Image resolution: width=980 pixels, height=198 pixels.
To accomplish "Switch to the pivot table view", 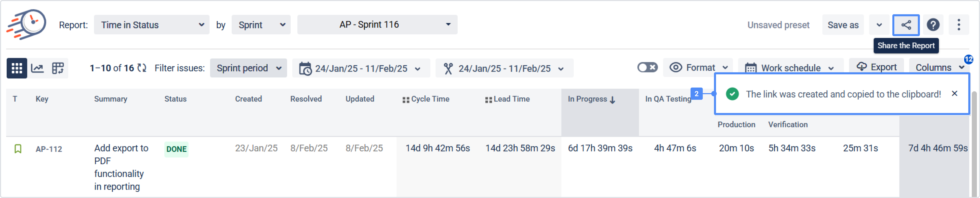I will [x=58, y=68].
